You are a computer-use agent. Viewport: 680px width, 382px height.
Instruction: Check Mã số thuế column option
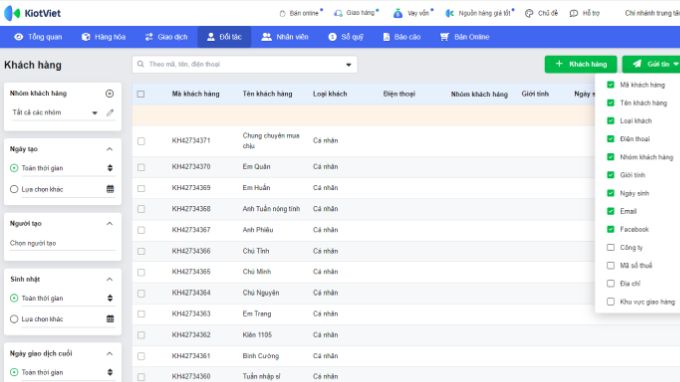(x=611, y=265)
